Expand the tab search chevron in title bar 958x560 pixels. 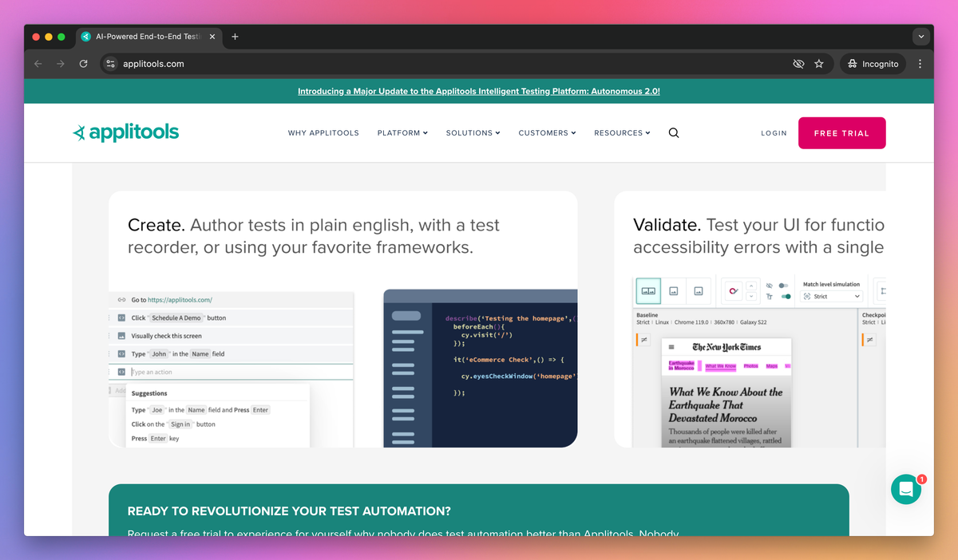pos(921,37)
